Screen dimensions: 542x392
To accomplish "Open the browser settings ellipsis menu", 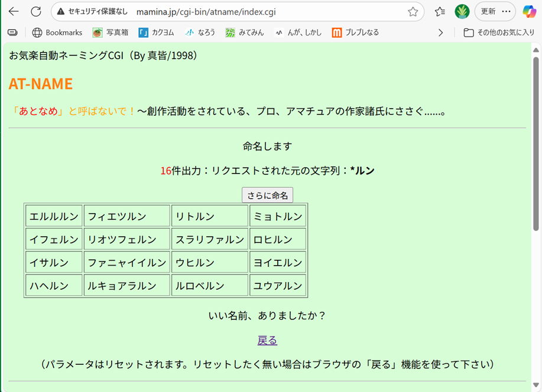I will tap(506, 12).
